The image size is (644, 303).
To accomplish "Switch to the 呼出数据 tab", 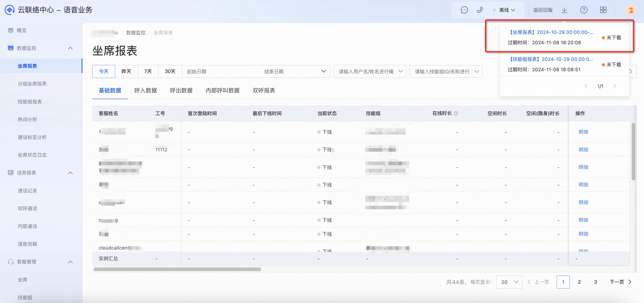I will [x=181, y=90].
